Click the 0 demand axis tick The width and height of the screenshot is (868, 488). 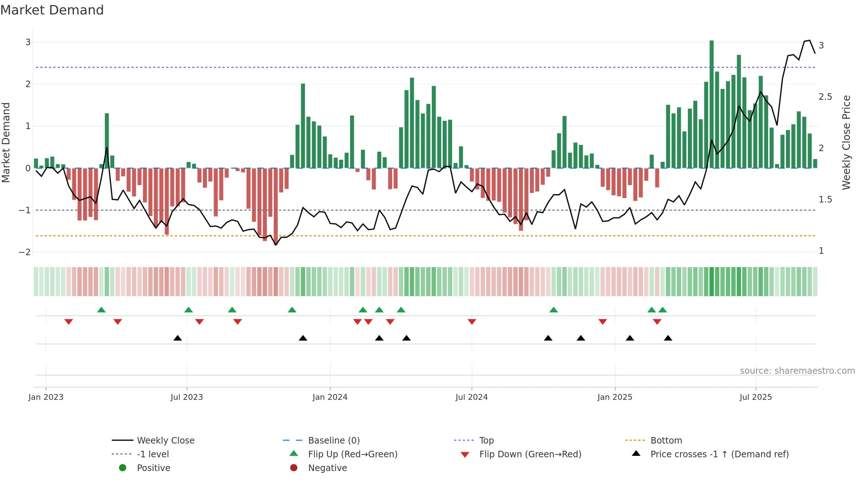28,168
